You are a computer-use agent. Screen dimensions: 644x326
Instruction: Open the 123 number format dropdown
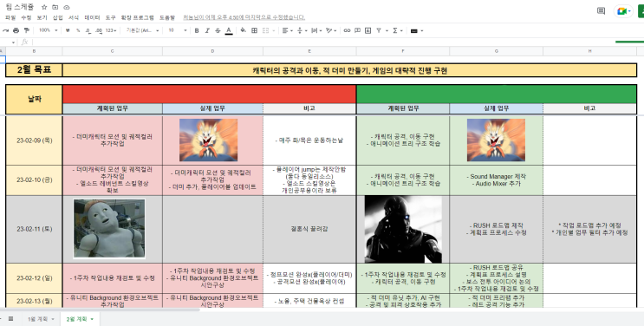click(111, 30)
